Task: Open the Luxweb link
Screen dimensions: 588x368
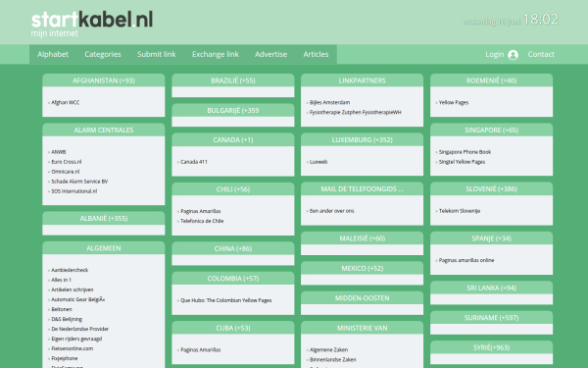Action: [x=318, y=162]
